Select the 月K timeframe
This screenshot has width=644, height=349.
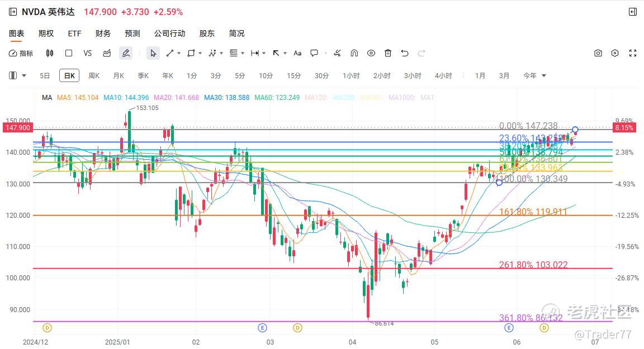pos(119,75)
